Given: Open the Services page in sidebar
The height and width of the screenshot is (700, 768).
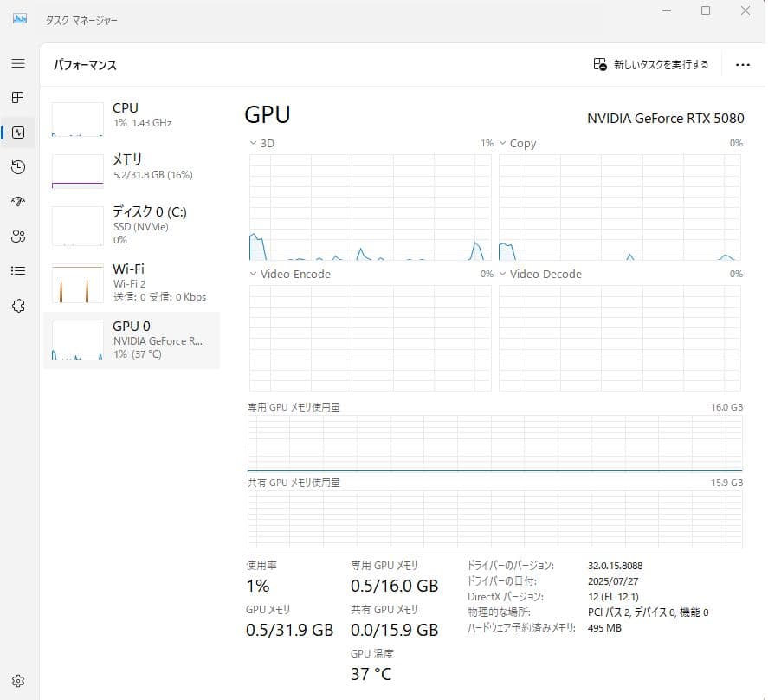Looking at the screenshot, I should (18, 305).
